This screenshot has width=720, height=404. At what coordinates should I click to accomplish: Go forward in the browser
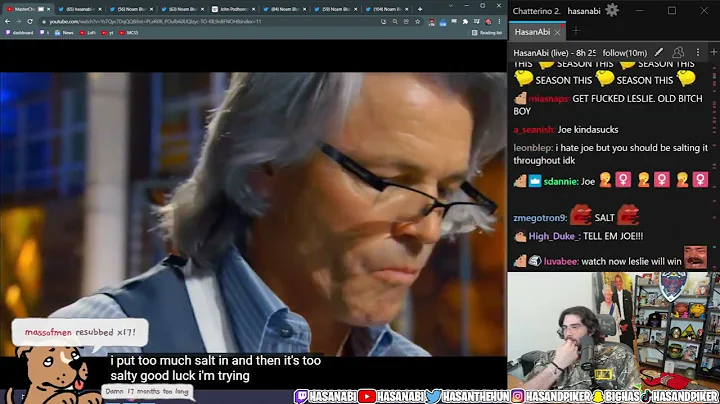pos(18,22)
